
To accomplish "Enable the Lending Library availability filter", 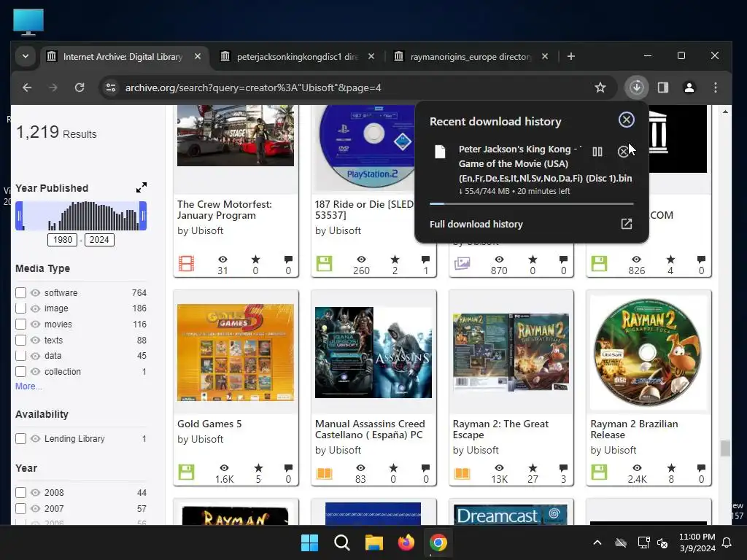I will pyautogui.click(x=20, y=438).
